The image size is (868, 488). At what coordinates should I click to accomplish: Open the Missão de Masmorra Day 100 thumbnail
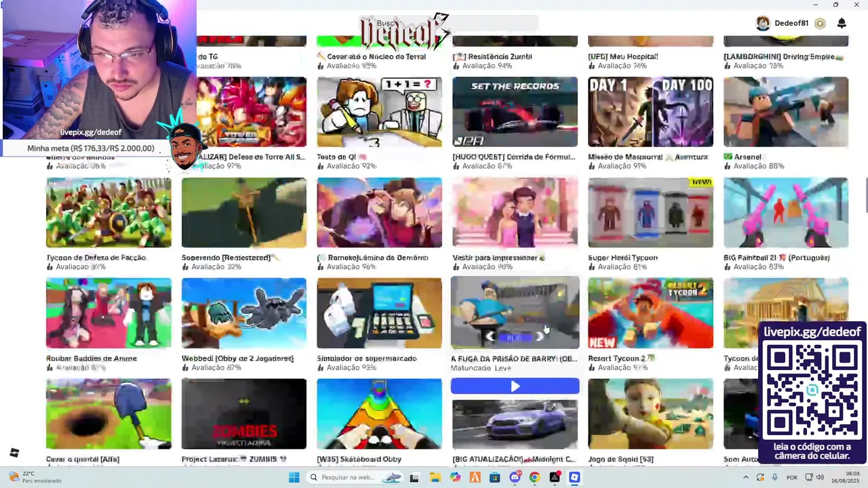click(x=650, y=112)
